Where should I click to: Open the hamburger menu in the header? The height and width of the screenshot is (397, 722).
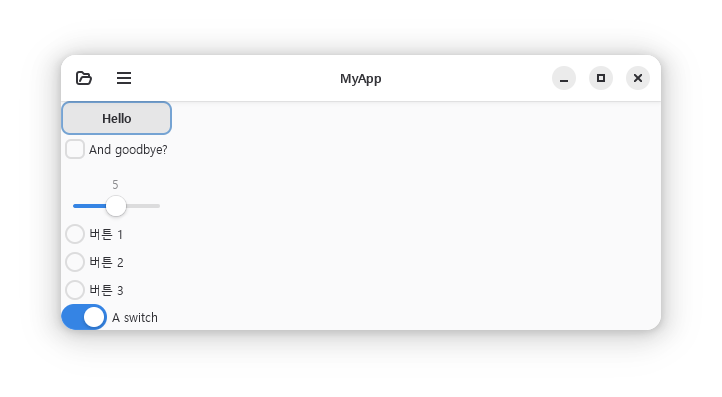[124, 78]
